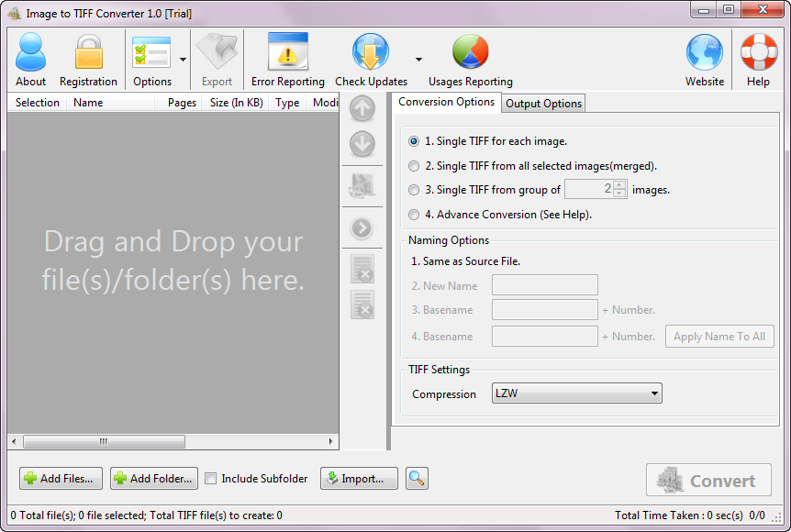Click the Add Folder button
The width and height of the screenshot is (791, 532).
pyautogui.click(x=154, y=478)
